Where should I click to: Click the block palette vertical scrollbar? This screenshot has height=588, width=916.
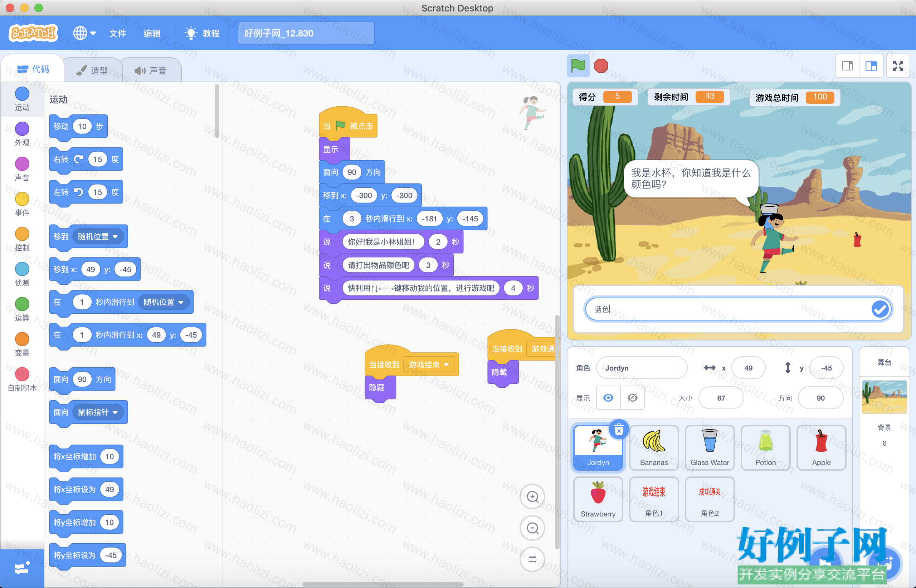(216, 111)
